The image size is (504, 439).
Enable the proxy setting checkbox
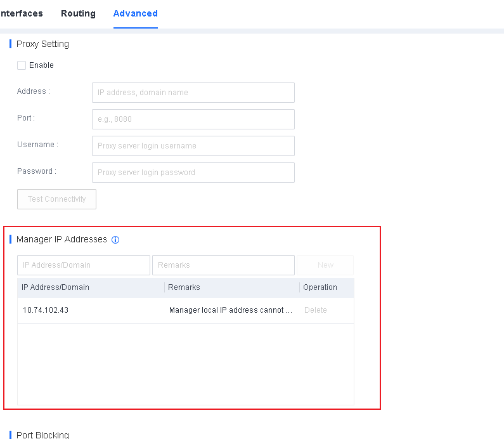coord(22,65)
